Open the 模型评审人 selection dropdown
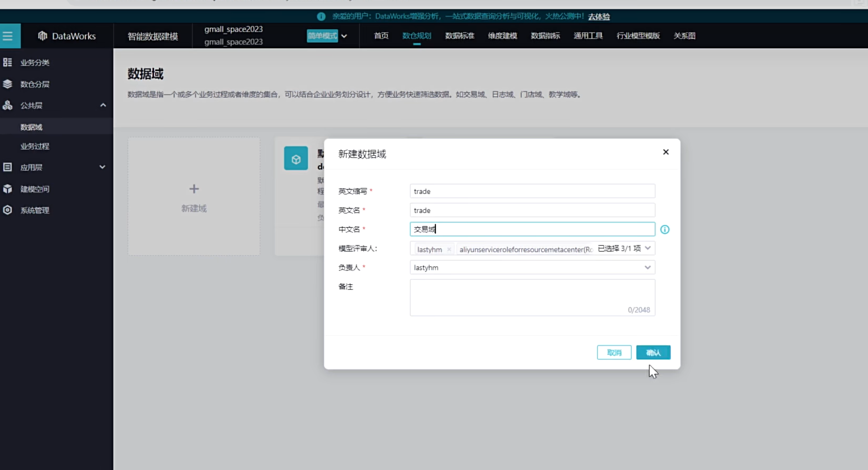Image resolution: width=868 pixels, height=470 pixels. pyautogui.click(x=648, y=248)
